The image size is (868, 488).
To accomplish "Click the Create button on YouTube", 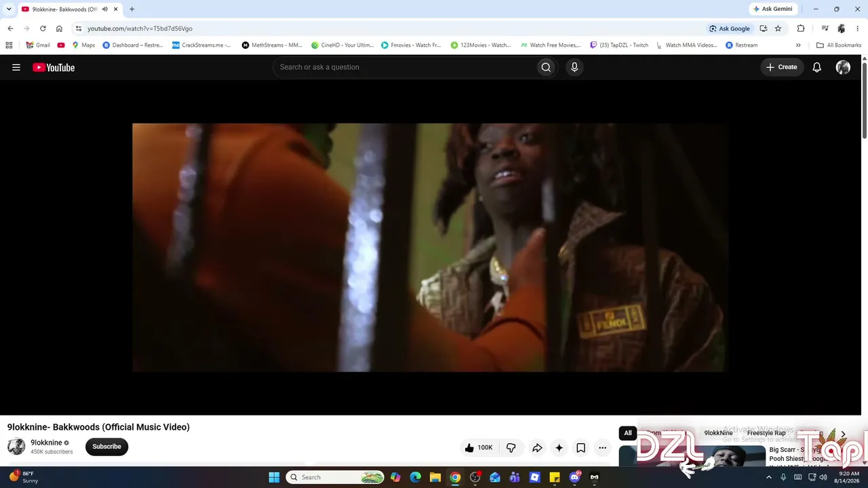I will coord(781,67).
